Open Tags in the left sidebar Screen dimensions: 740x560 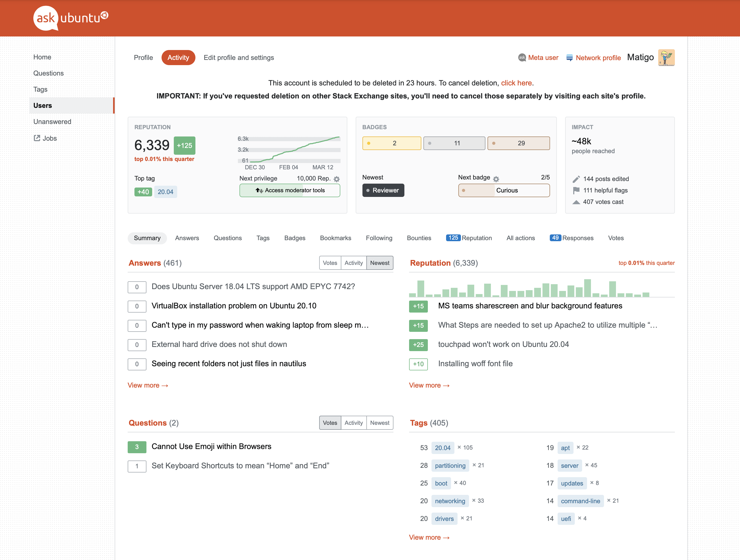click(x=40, y=89)
